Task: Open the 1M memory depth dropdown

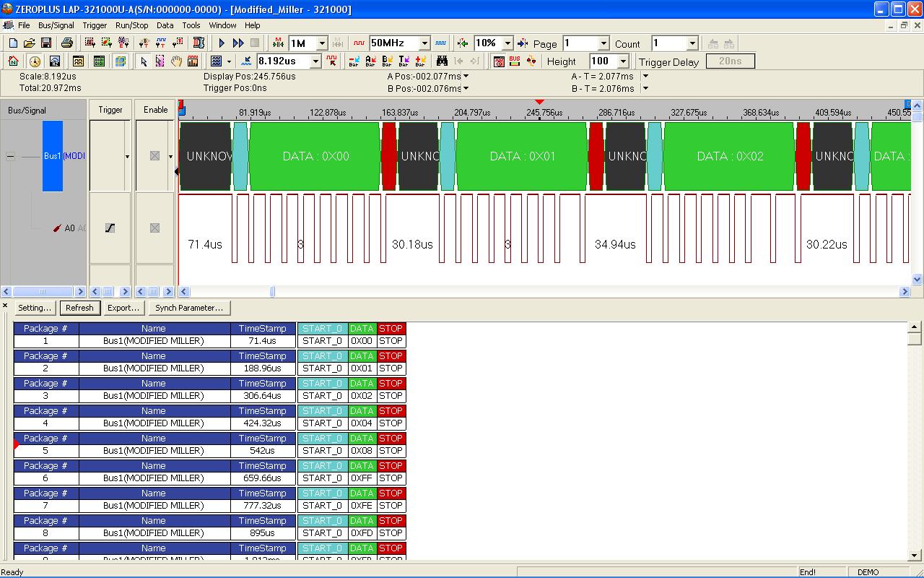Action: [322, 43]
